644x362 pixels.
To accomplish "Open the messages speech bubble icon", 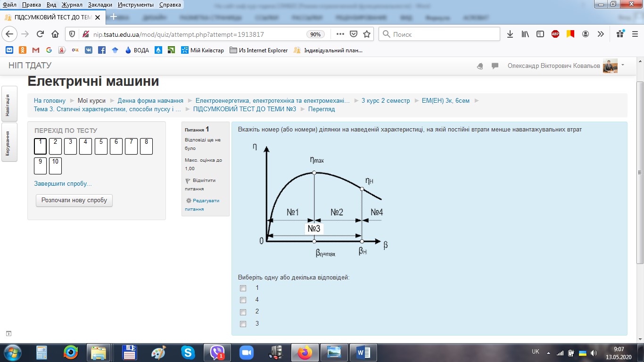I will click(495, 66).
